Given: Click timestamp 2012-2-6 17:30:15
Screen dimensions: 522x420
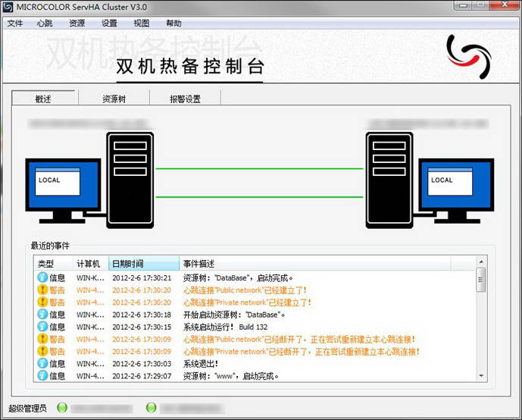Looking at the screenshot, I should (x=142, y=327).
